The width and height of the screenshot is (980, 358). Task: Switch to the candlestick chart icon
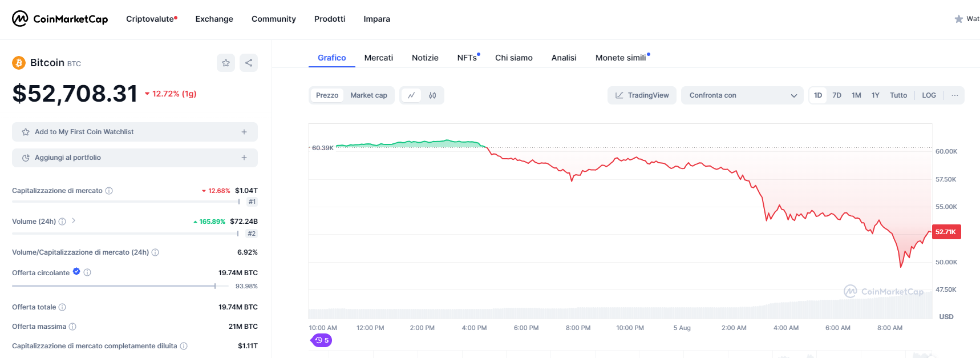point(432,95)
